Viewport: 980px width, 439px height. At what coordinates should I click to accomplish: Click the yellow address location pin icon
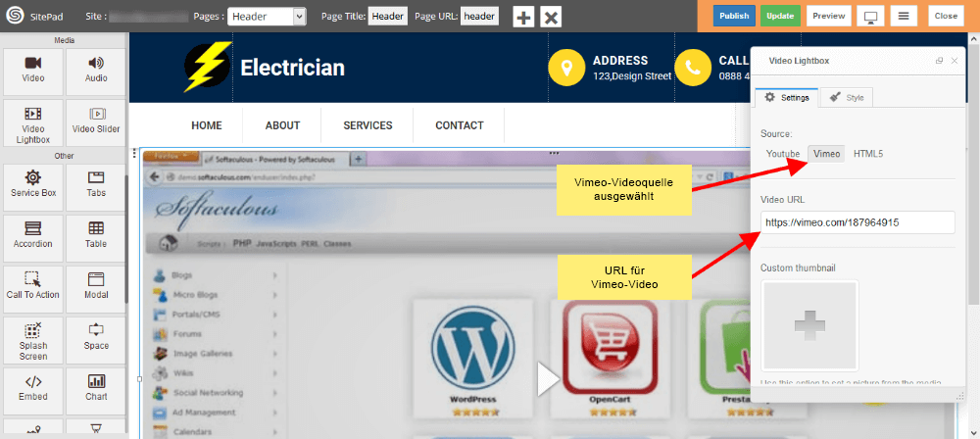coord(566,68)
